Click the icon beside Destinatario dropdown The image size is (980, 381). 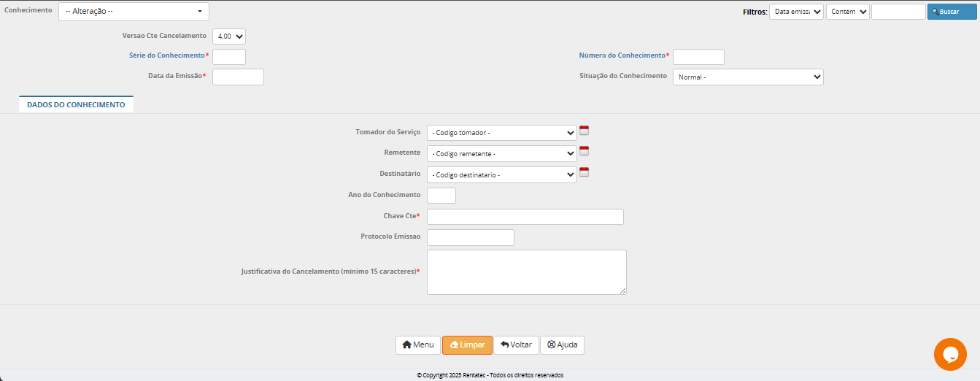tap(584, 173)
